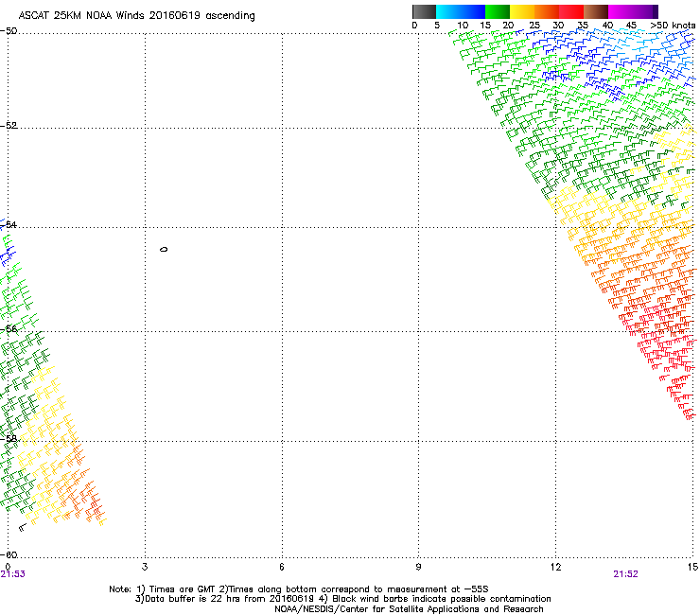The height and width of the screenshot is (615, 700).
Task: Click the '25' legend scale label
Action: pyautogui.click(x=534, y=26)
